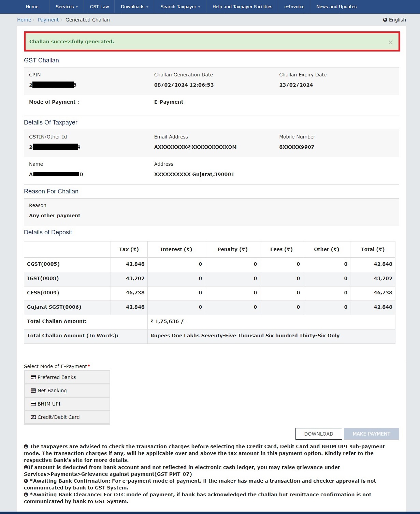Click the Credit/Debit Card cash icon
This screenshot has width=420, height=514.
(x=33, y=417)
